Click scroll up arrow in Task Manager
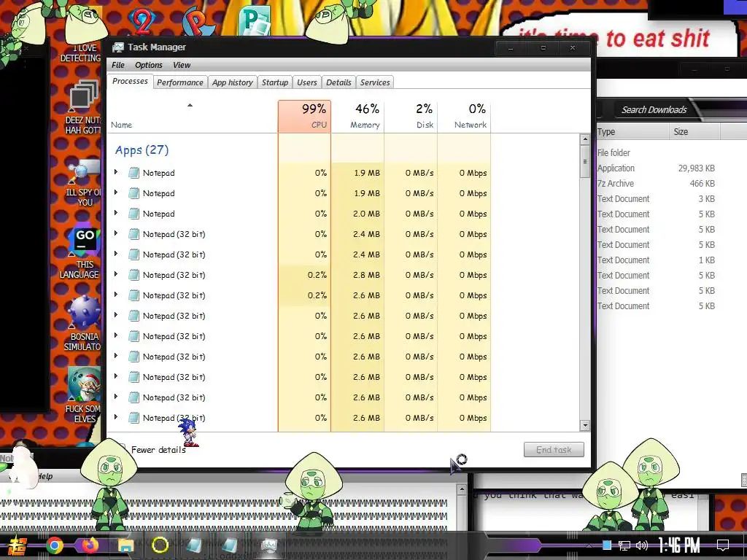The width and height of the screenshot is (747, 560). coord(585,139)
